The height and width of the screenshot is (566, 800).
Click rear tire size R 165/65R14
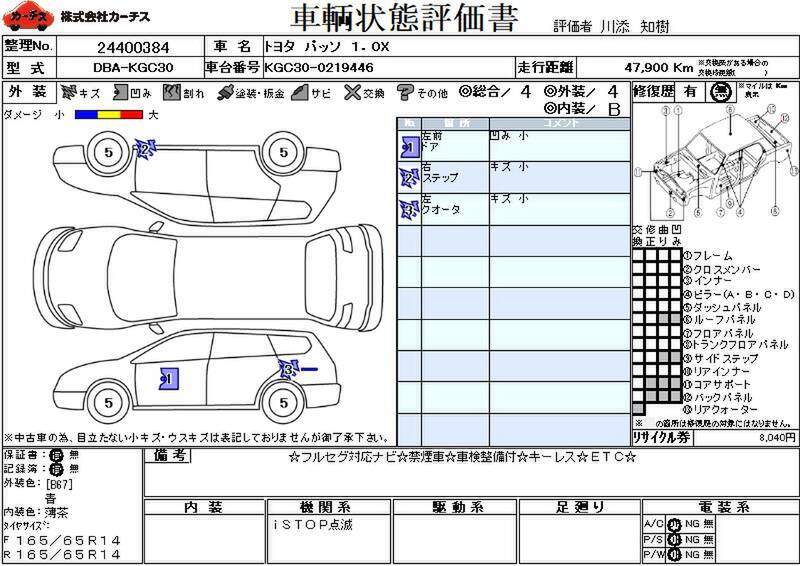coord(62,554)
